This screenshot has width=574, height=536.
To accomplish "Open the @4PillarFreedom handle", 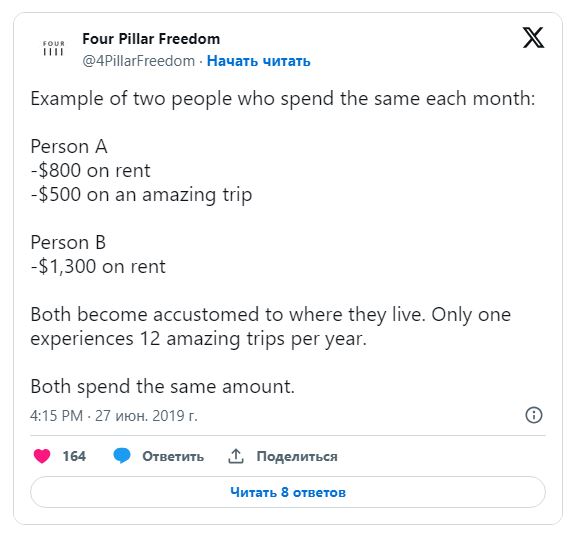I will (138, 61).
